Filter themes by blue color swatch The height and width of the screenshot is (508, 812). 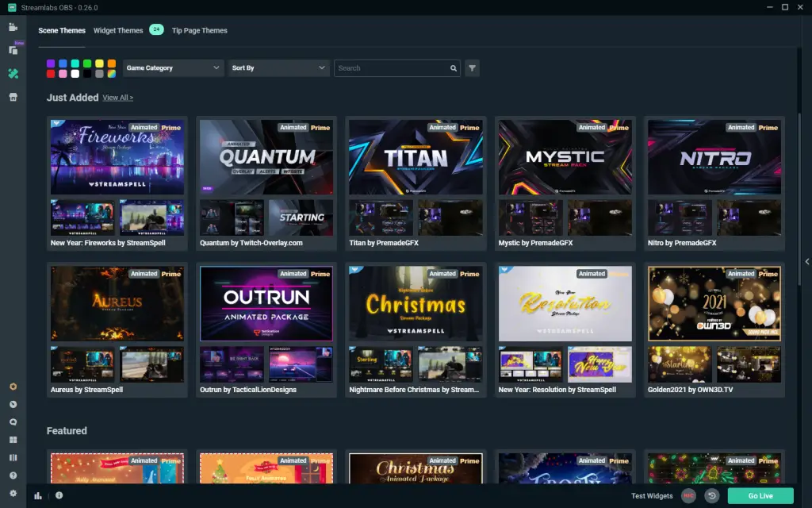point(63,63)
